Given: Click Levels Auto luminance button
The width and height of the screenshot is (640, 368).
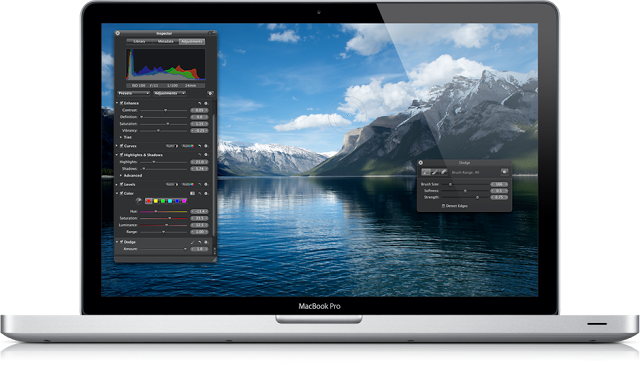Looking at the screenshot, I should (x=171, y=184).
